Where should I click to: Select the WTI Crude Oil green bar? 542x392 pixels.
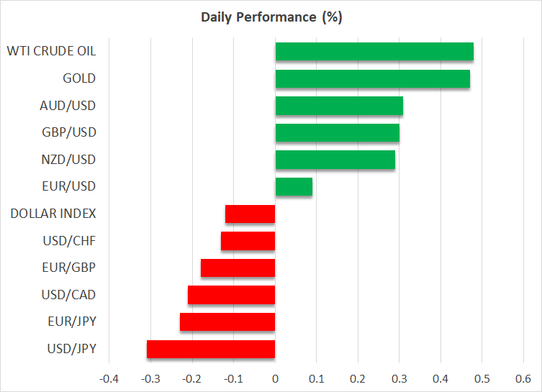[374, 52]
